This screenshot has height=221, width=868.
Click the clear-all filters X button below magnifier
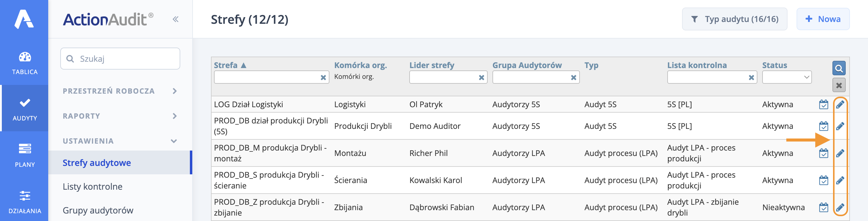click(839, 85)
